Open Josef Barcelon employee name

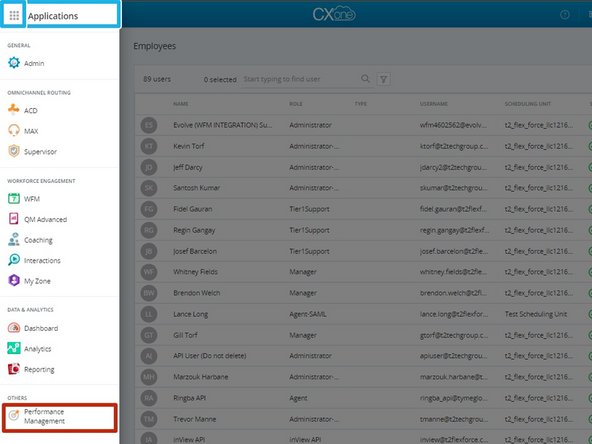(195, 251)
